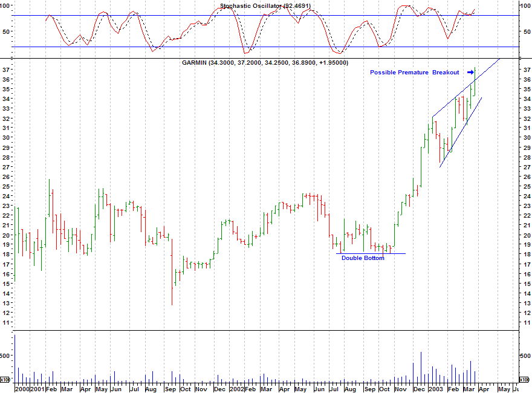Click price 18 on the left axis
This screenshot has width=532, height=393.
click(x=6, y=254)
